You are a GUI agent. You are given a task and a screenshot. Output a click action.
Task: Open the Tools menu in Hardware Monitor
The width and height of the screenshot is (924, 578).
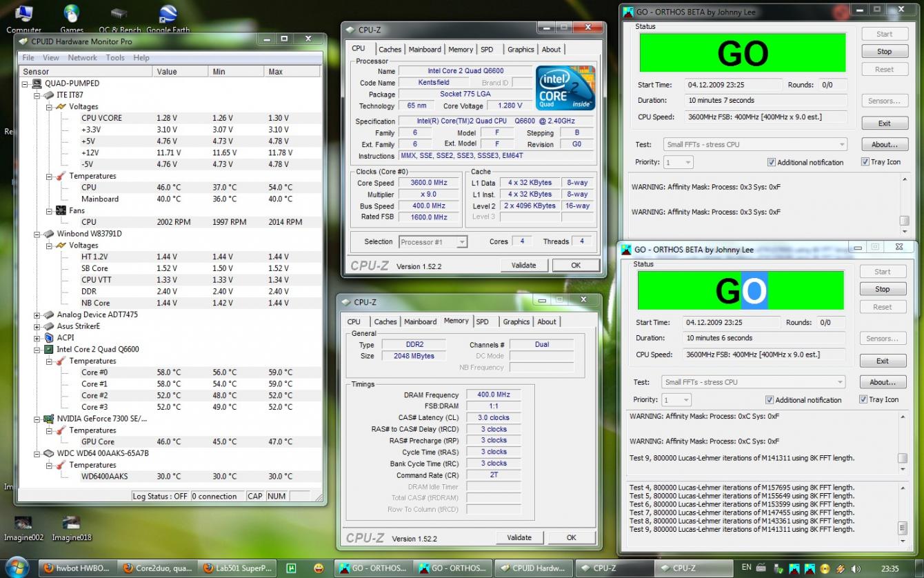[115, 58]
